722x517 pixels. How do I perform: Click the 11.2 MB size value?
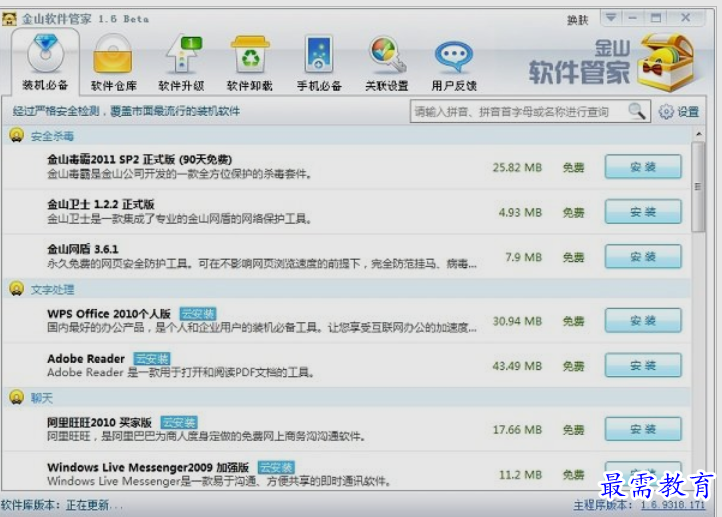point(520,475)
